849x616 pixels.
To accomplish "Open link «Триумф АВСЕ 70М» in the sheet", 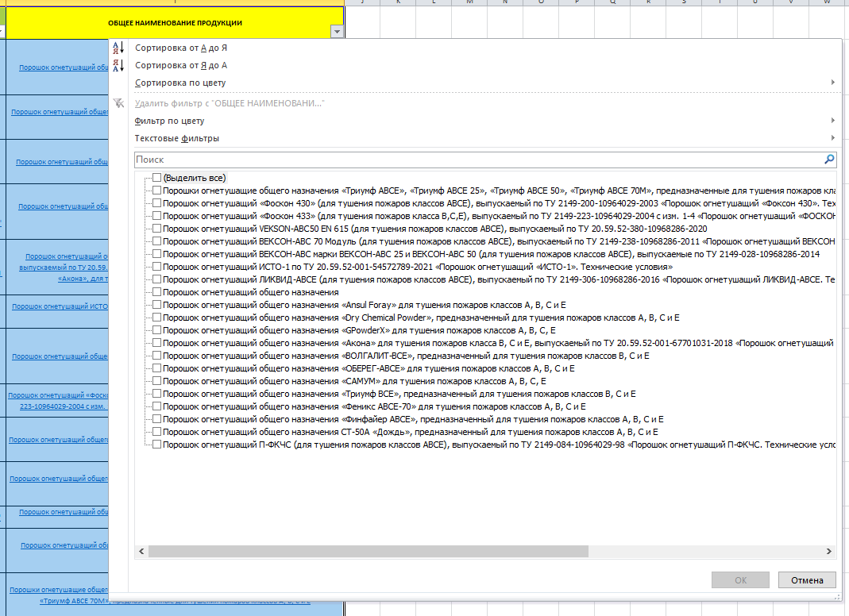I will point(75,601).
